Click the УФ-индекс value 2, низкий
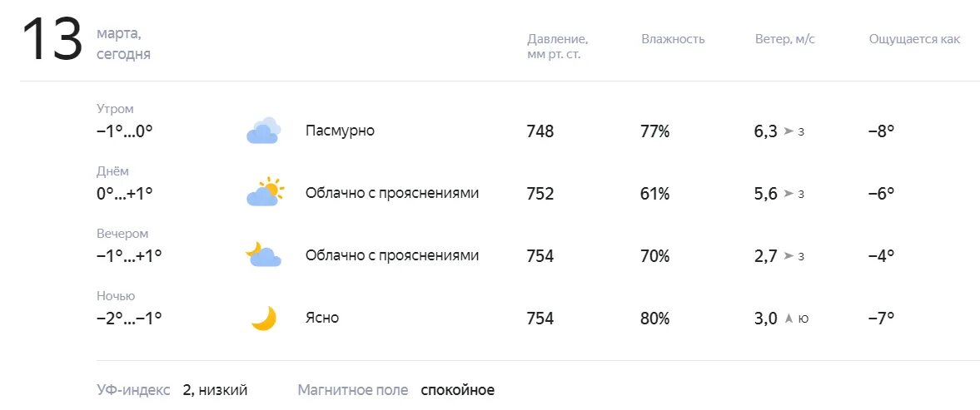Image resolution: width=980 pixels, height=410 pixels. click(x=215, y=391)
